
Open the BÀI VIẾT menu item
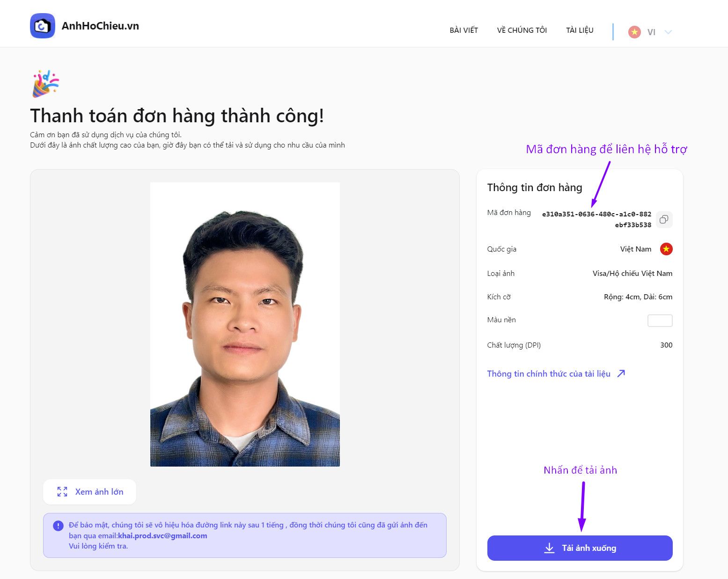463,30
